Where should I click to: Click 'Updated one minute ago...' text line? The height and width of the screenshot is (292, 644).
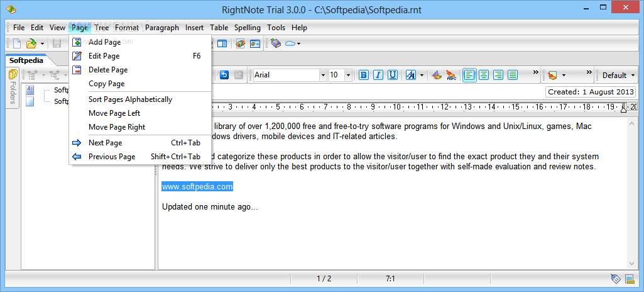(x=210, y=207)
